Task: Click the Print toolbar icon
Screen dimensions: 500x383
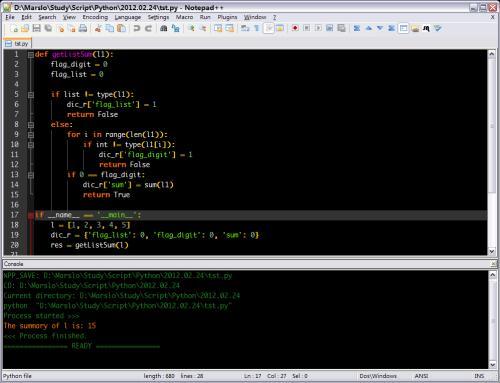Action: [x=83, y=28]
